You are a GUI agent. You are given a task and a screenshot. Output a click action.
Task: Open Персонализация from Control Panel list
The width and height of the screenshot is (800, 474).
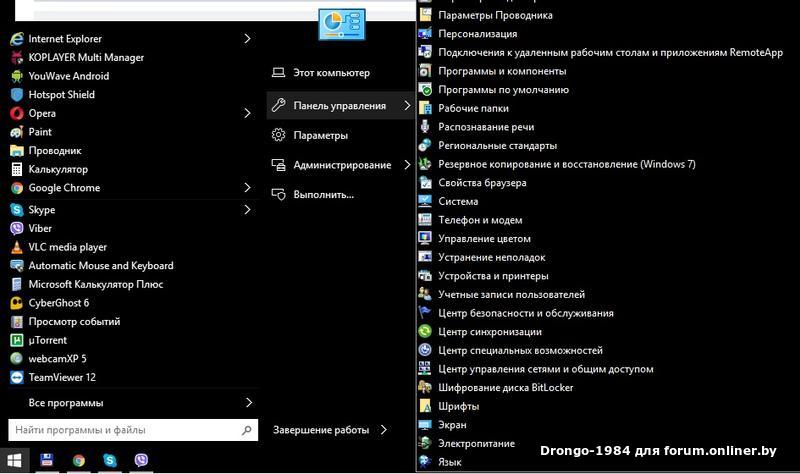click(478, 34)
